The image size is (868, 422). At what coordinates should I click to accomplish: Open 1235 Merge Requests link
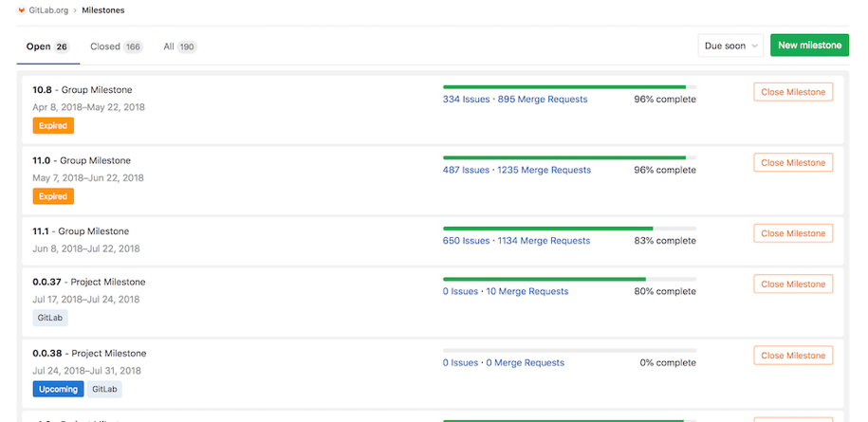tap(544, 170)
